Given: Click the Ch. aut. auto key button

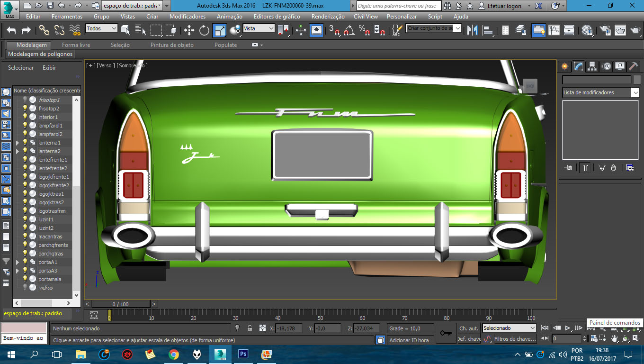Looking at the screenshot, I should (468, 328).
